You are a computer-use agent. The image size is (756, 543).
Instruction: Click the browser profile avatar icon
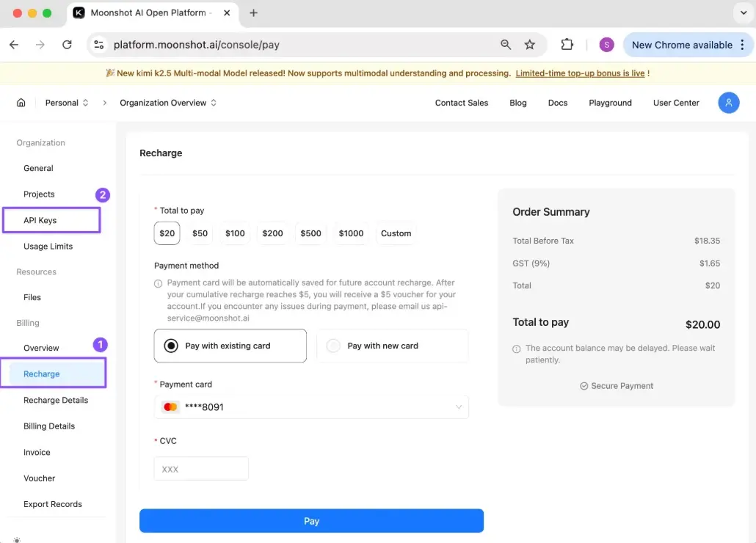click(606, 45)
